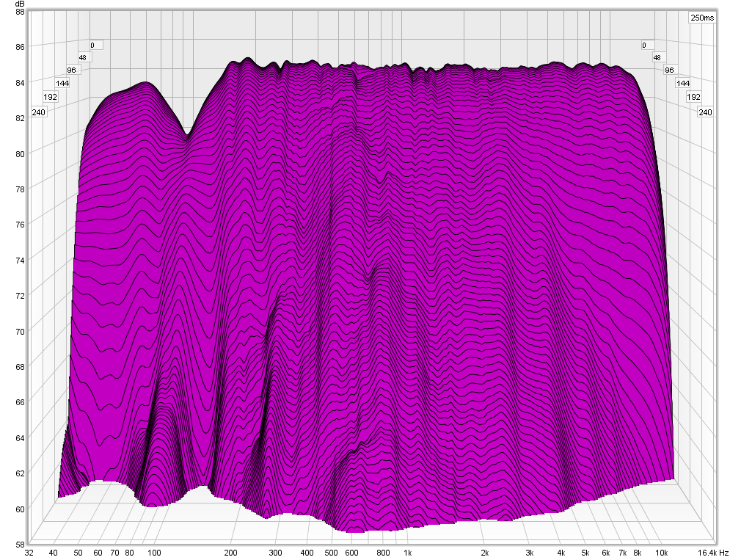Click the 1k frequency axis label
Screen dimensions: 730x560
(407, 553)
